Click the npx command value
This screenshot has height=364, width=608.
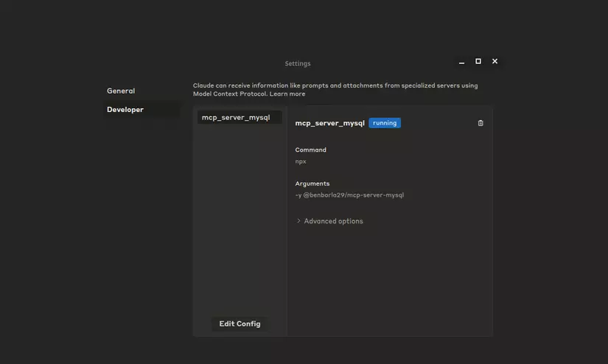click(x=301, y=161)
